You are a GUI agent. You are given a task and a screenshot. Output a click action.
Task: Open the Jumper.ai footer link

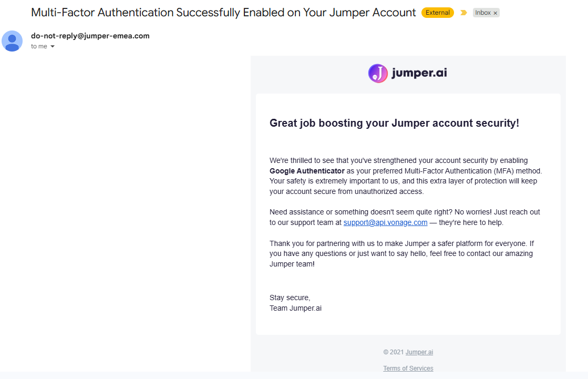419,352
